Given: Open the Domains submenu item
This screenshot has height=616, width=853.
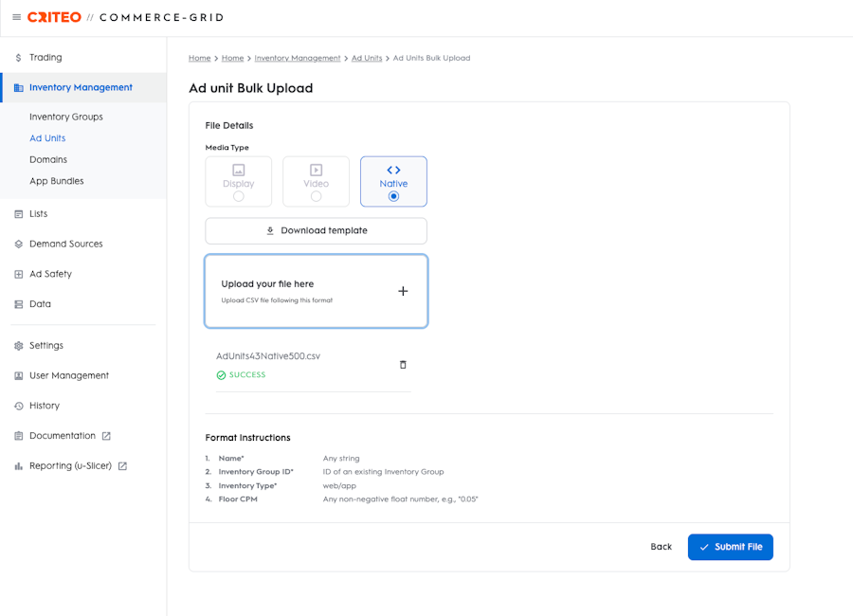Looking at the screenshot, I should (x=48, y=159).
